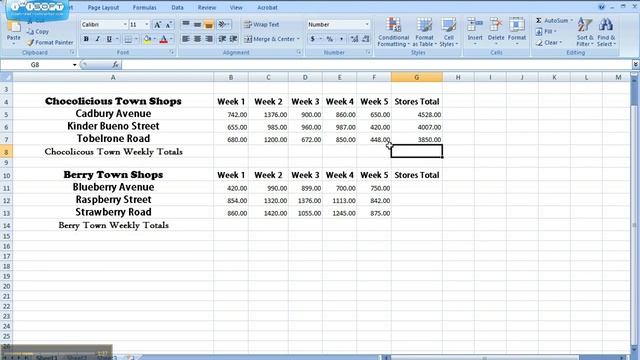
Task: Expand the Cell Styles gallery
Action: tap(449, 32)
